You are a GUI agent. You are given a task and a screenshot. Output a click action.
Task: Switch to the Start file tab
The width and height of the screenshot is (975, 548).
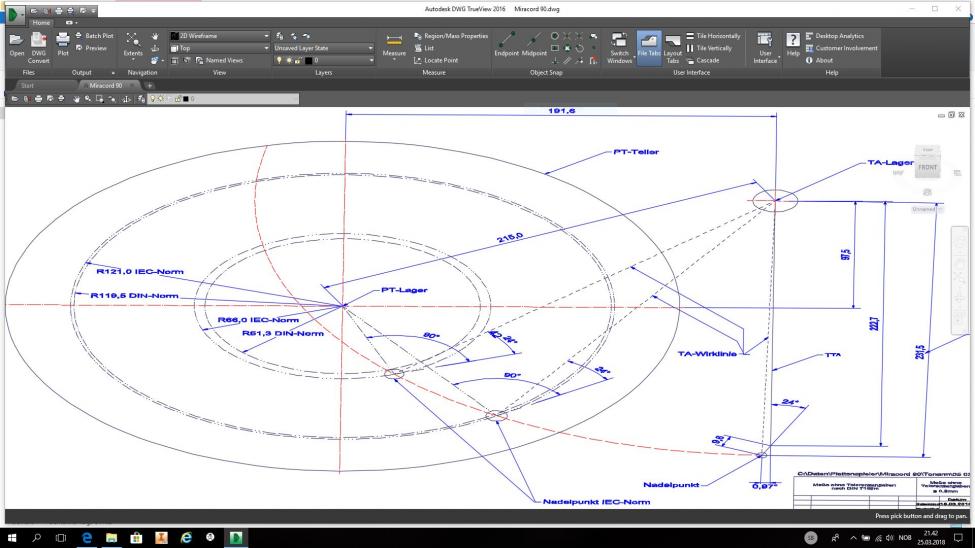[x=28, y=86]
